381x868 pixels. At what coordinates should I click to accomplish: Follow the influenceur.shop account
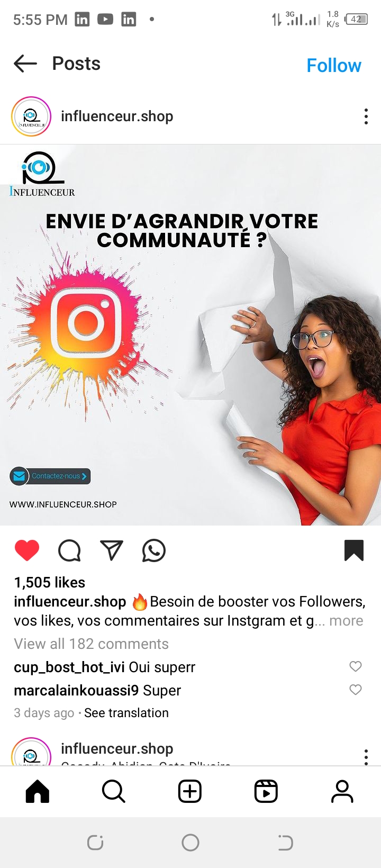coord(334,66)
